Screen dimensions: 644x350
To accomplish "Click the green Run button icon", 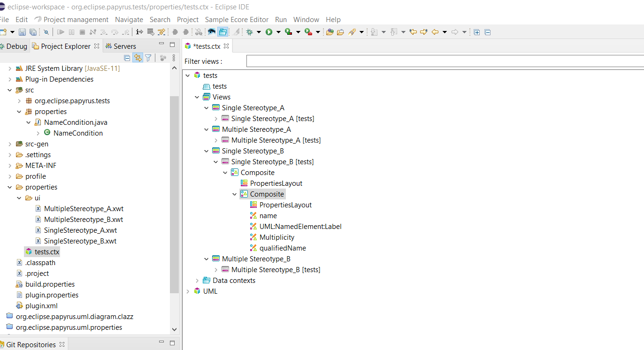I will coord(269,32).
